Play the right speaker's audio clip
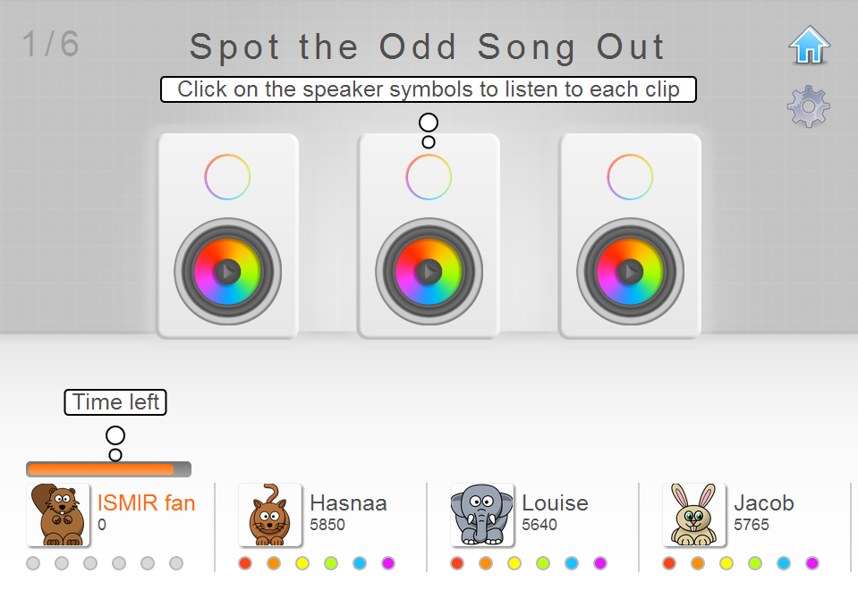The width and height of the screenshot is (858, 616). click(x=631, y=271)
